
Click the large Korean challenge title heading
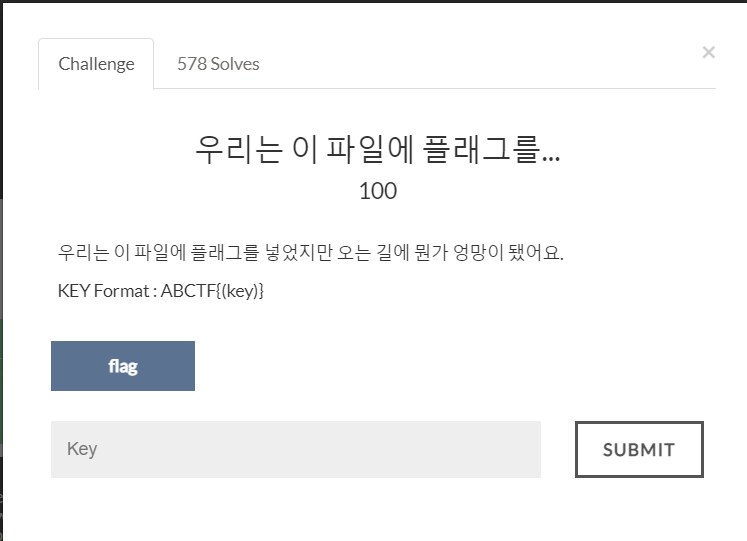click(x=377, y=149)
